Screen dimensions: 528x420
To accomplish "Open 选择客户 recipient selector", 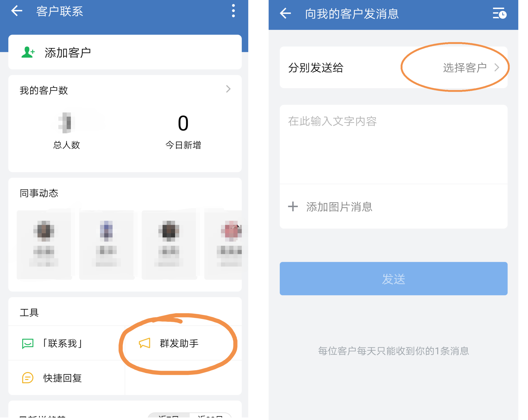I will [464, 68].
